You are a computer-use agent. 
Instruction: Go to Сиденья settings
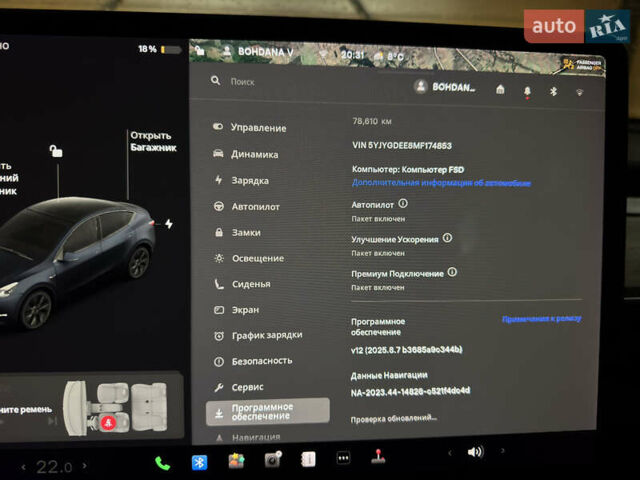pos(242,284)
